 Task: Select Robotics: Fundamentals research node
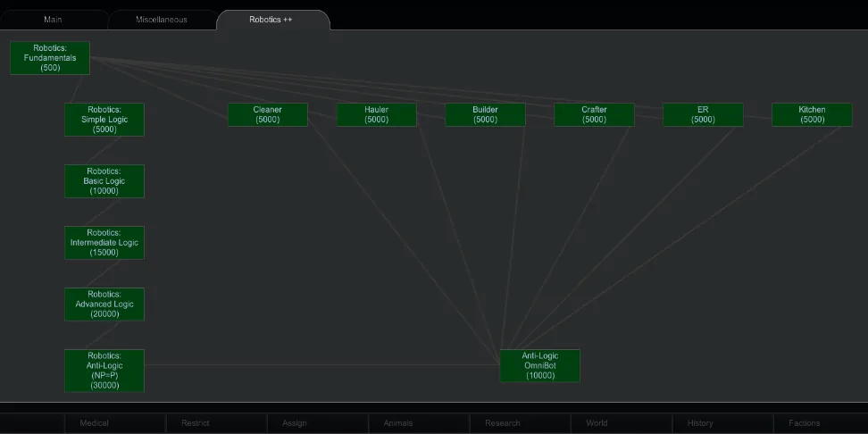[x=50, y=58]
